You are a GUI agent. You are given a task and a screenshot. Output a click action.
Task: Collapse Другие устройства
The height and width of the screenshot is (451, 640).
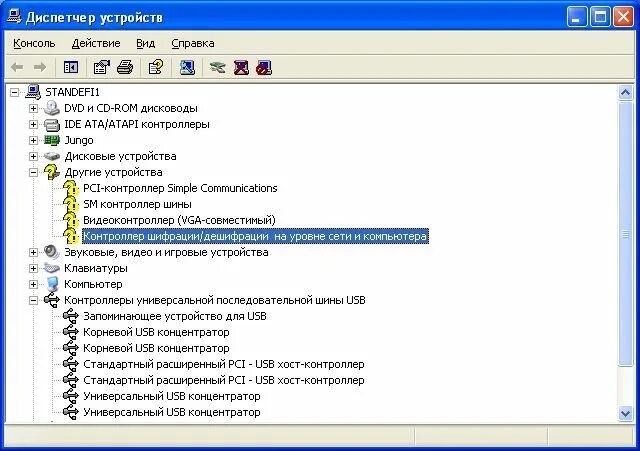point(33,172)
